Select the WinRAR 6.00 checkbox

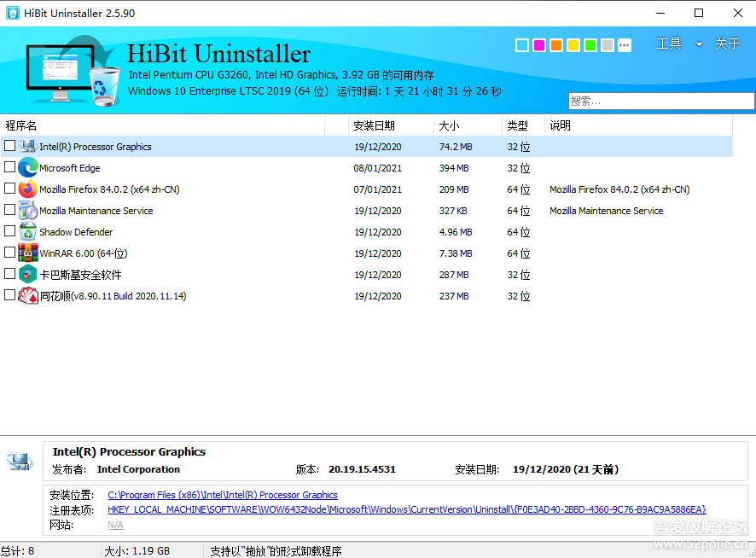9,252
